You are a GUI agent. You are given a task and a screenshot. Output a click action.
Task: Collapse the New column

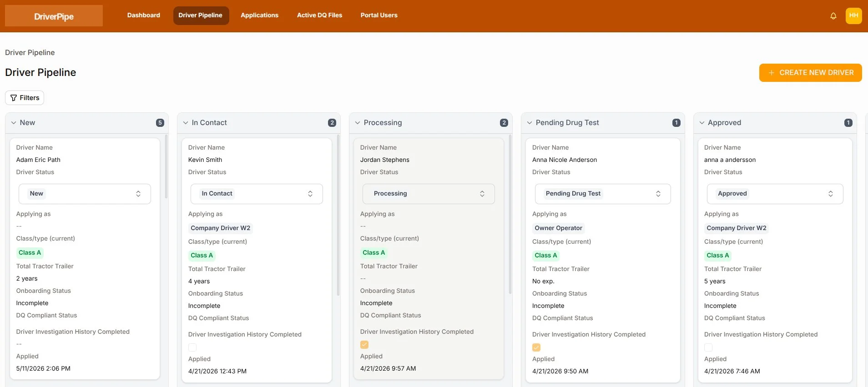tap(14, 123)
